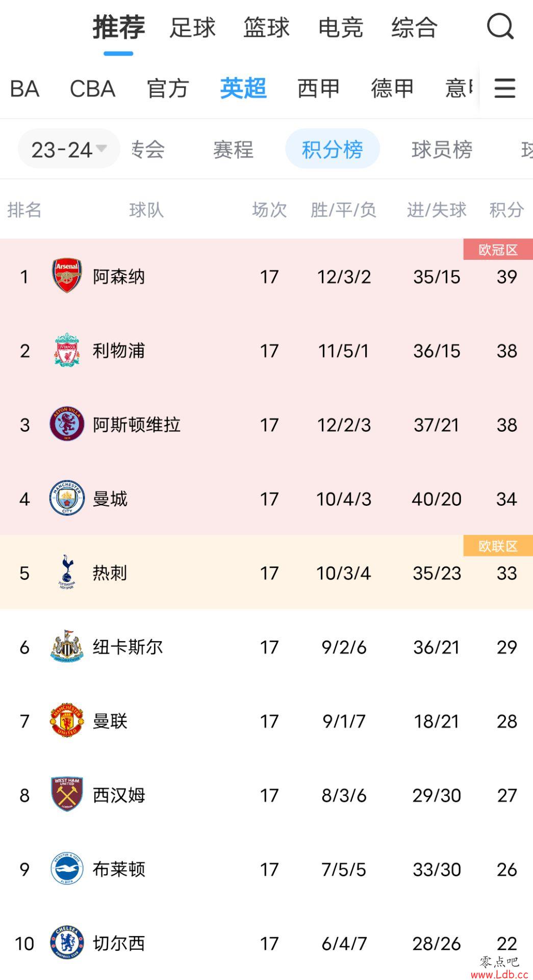Open the 赛程 schedule section
Viewport: 533px width, 980px height.
(233, 150)
